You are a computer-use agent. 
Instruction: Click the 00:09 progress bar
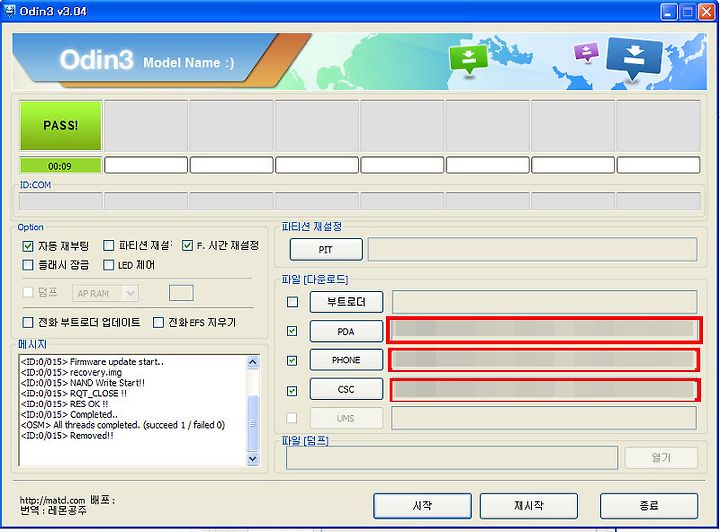tap(61, 166)
